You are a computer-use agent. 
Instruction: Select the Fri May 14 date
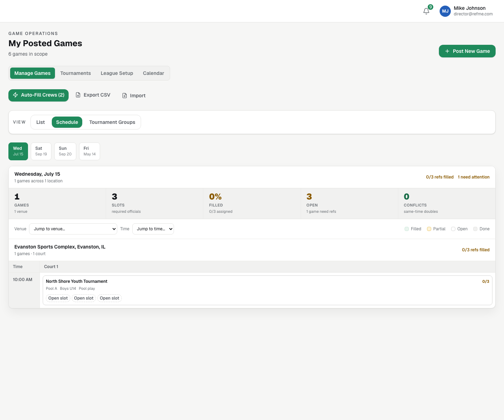click(x=90, y=151)
